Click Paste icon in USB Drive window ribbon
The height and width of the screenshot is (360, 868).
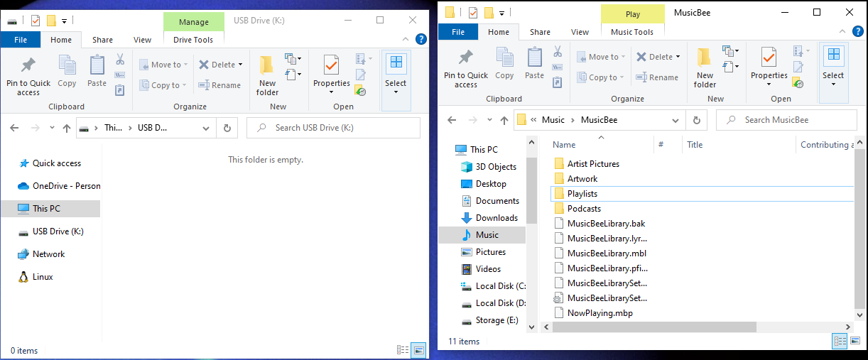click(x=97, y=71)
